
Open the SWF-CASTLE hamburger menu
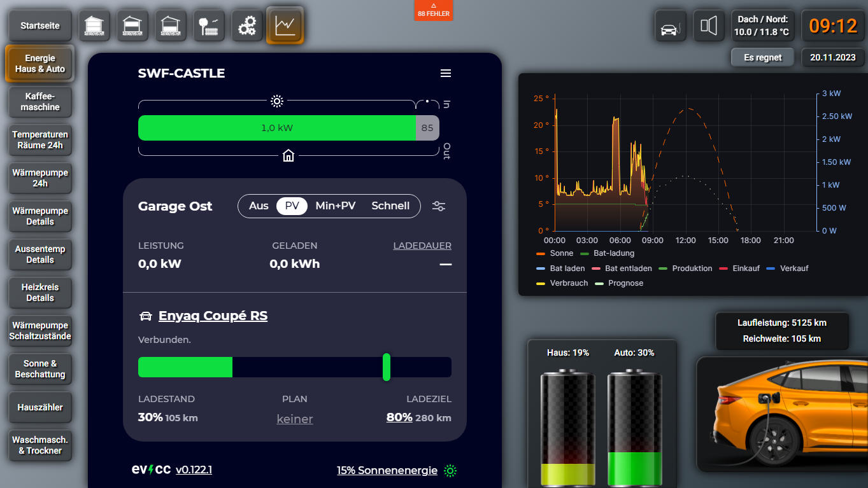(446, 73)
